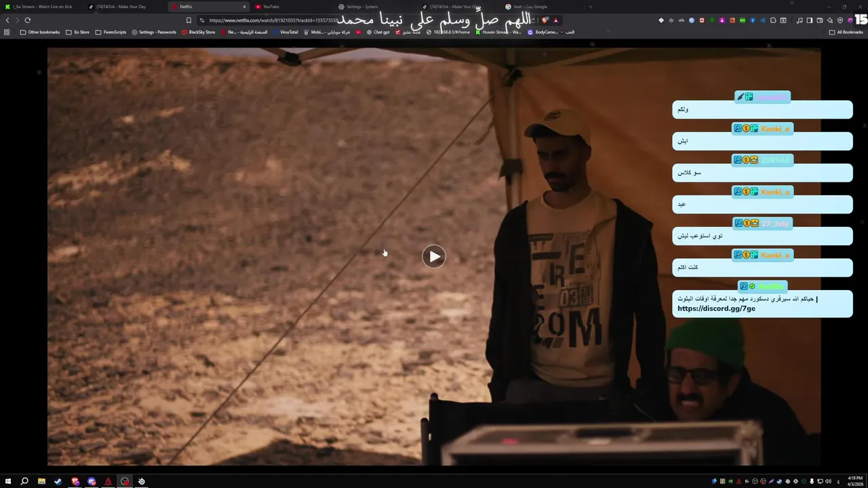Open the Brave Shields lion icon
868x488 pixels.
point(545,20)
